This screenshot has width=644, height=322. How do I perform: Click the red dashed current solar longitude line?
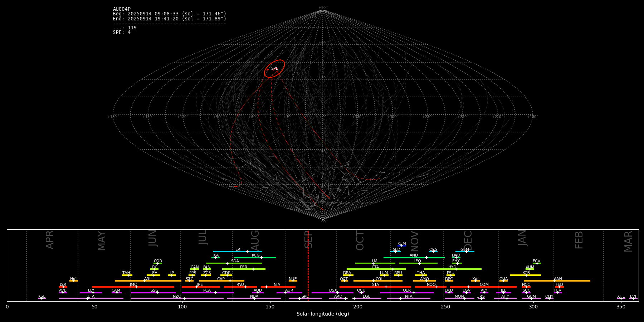point(308,265)
